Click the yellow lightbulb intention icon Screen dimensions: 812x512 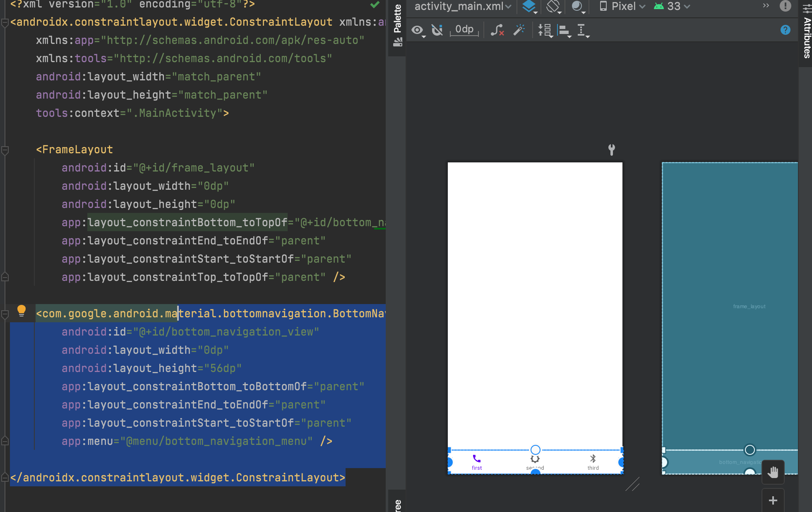[x=22, y=311]
